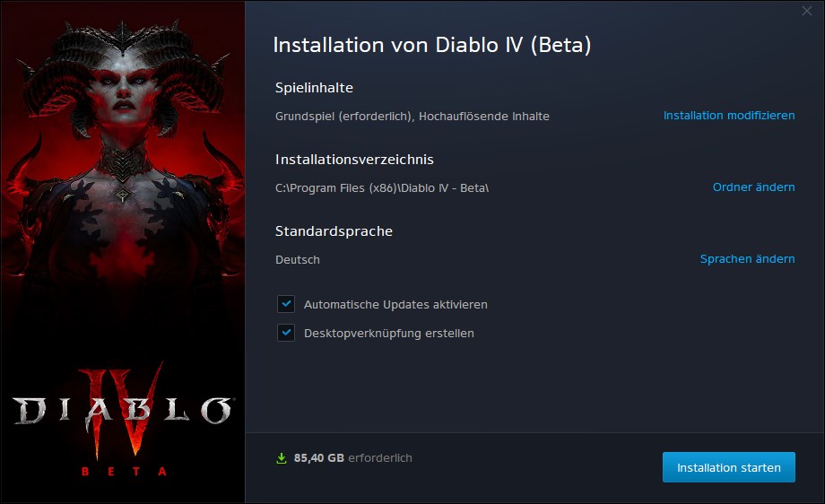Click the Desktopverknüpfung erstellen label text

coord(389,334)
